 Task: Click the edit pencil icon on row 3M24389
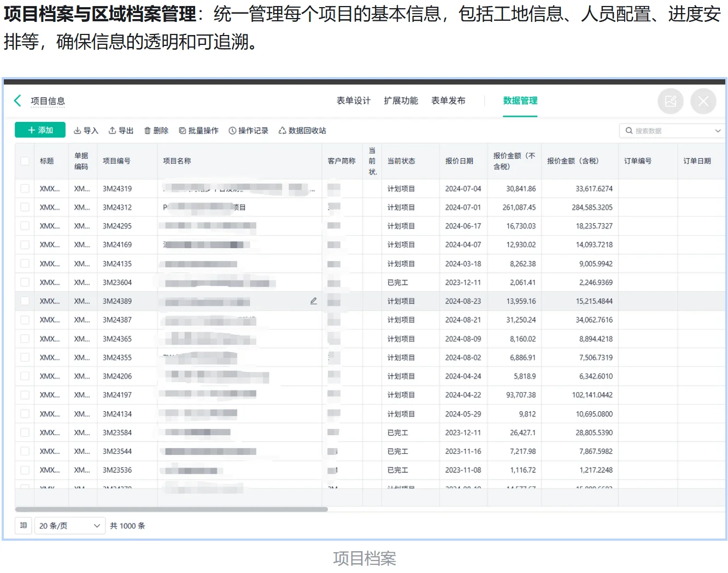[313, 301]
